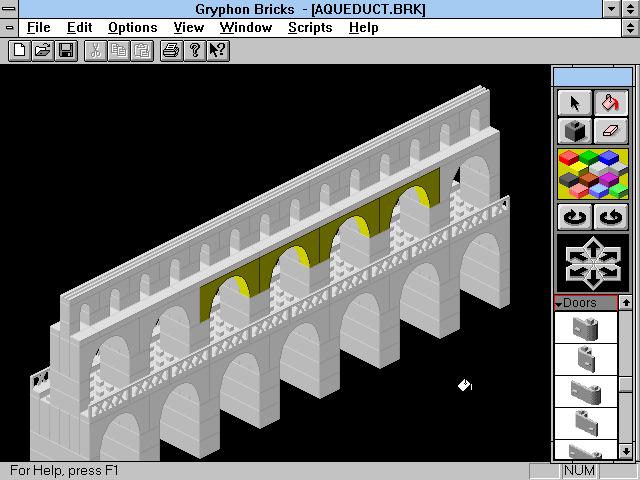Open About with the question mark icon
Screen dimensions: 640x480
click(x=195, y=51)
